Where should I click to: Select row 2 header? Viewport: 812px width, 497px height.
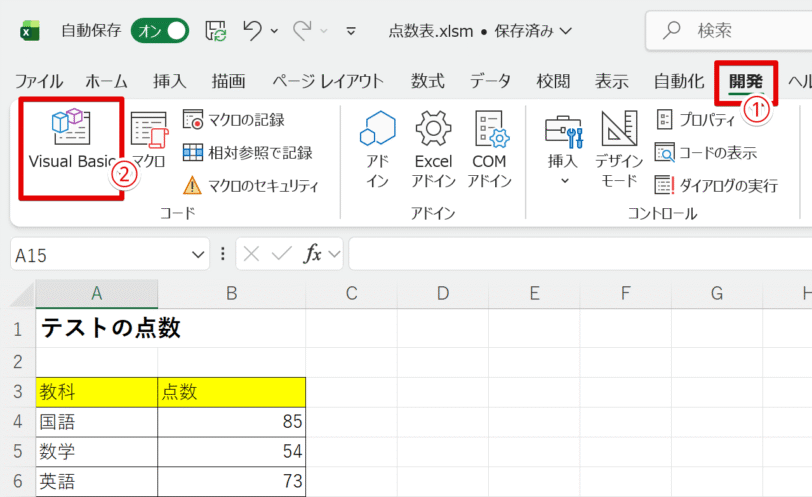18,362
